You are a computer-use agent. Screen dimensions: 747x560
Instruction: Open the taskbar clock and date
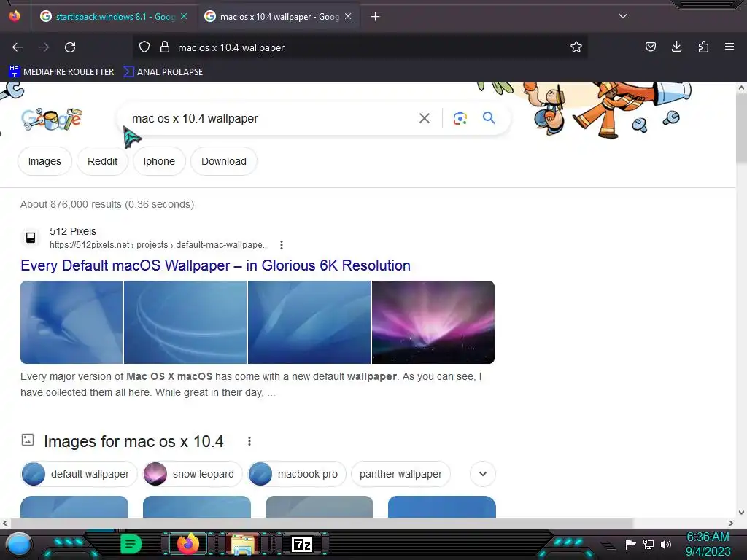tap(708, 544)
